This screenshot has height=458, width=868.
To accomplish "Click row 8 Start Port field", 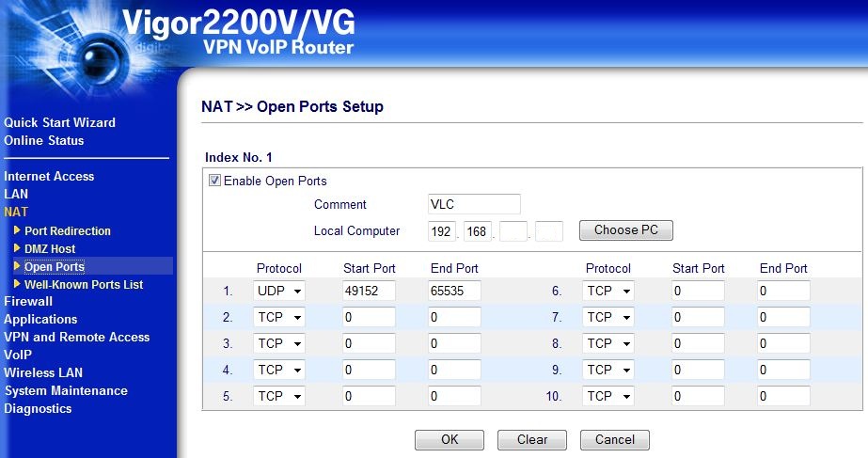I will (698, 343).
